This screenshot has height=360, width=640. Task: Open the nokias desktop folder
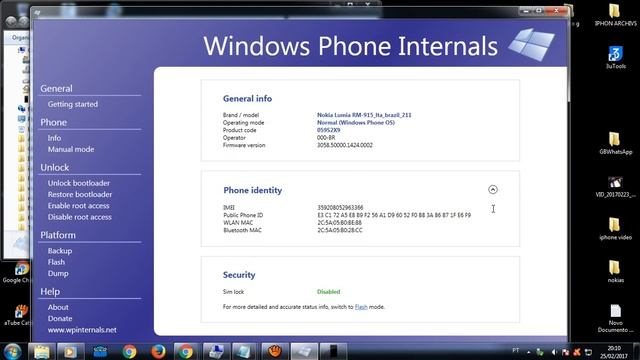pyautogui.click(x=615, y=271)
